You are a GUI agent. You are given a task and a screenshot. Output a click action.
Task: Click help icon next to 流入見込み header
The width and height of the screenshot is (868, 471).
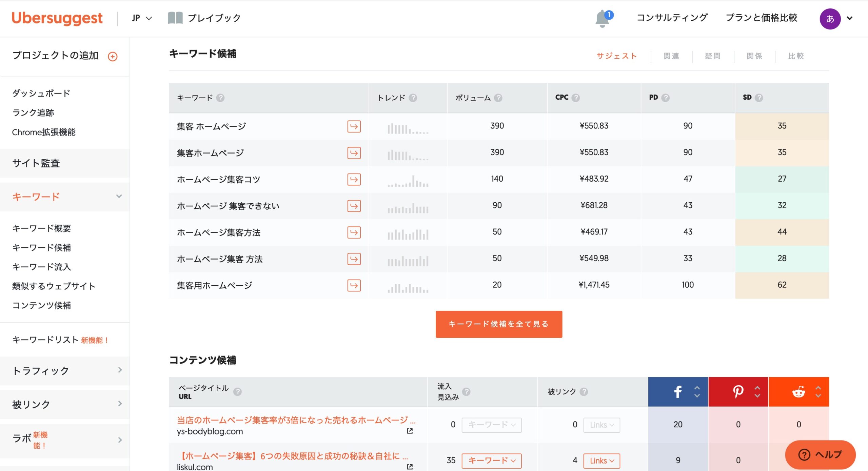point(467,392)
